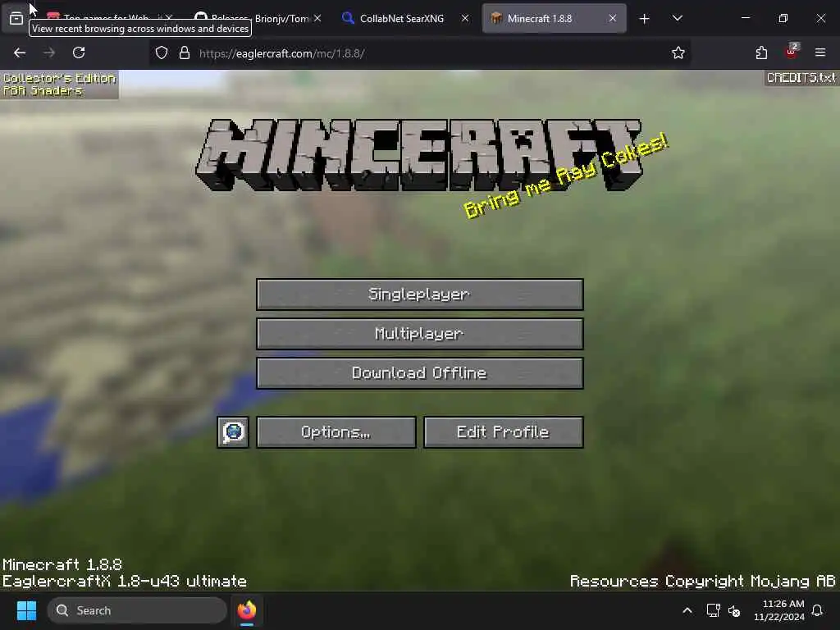
Task: Close the Brionjv/Tom tab
Action: [317, 18]
